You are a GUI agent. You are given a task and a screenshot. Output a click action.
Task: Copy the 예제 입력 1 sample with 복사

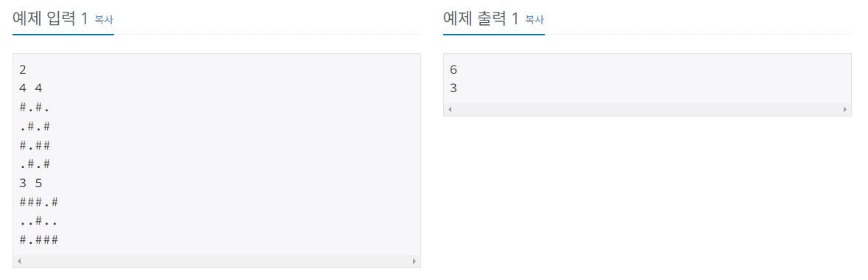[104, 19]
